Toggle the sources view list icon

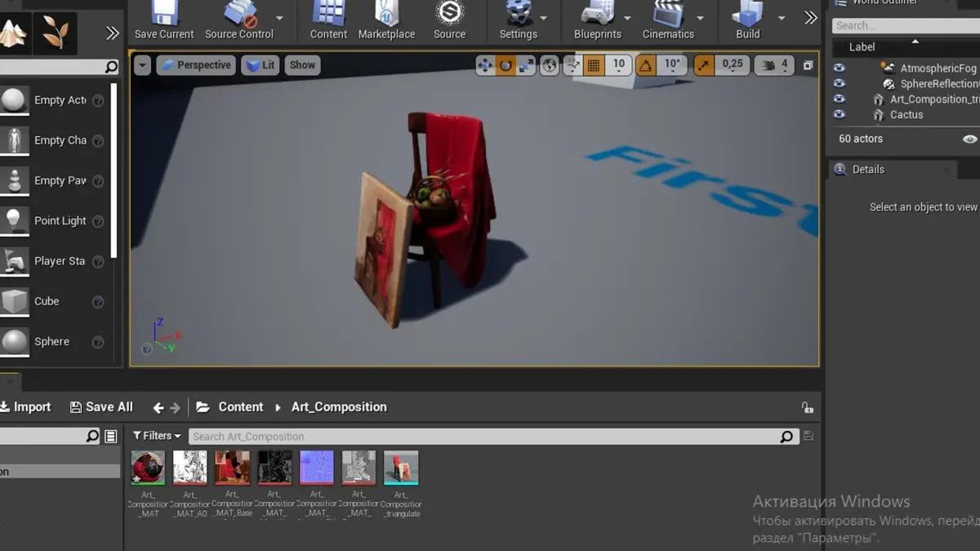point(111,437)
